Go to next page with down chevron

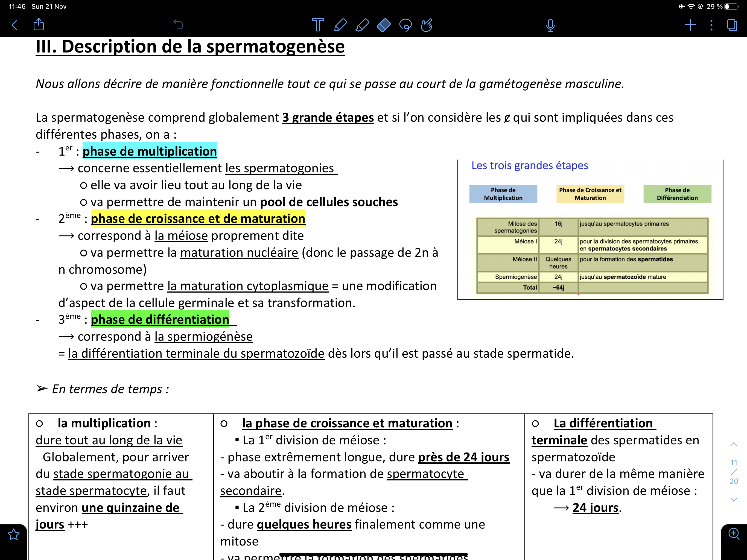tap(734, 499)
